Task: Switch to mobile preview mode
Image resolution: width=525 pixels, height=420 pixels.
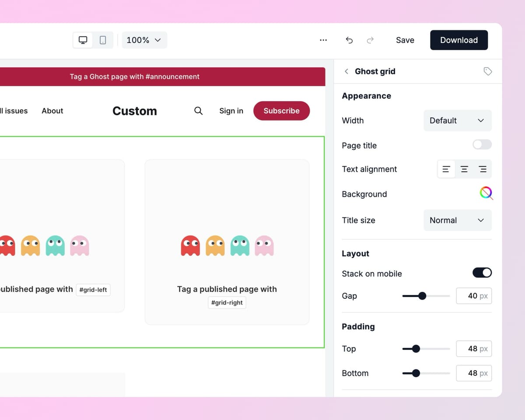Action: 103,40
